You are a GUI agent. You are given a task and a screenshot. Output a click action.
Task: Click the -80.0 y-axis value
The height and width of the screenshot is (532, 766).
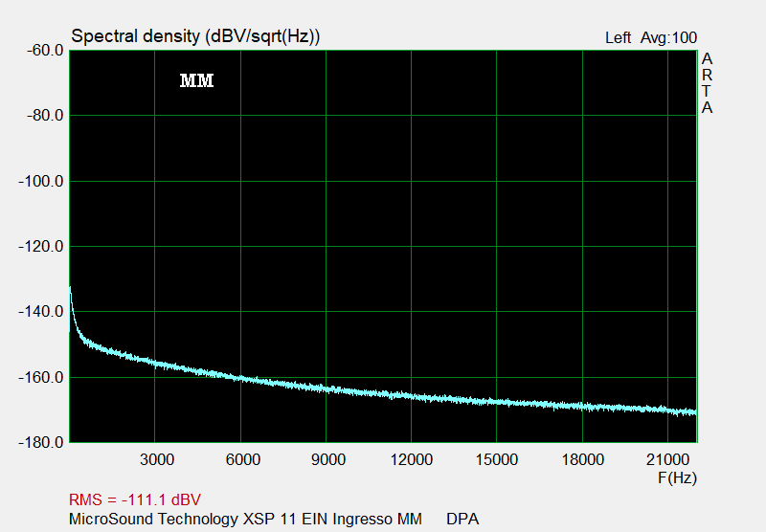45,116
